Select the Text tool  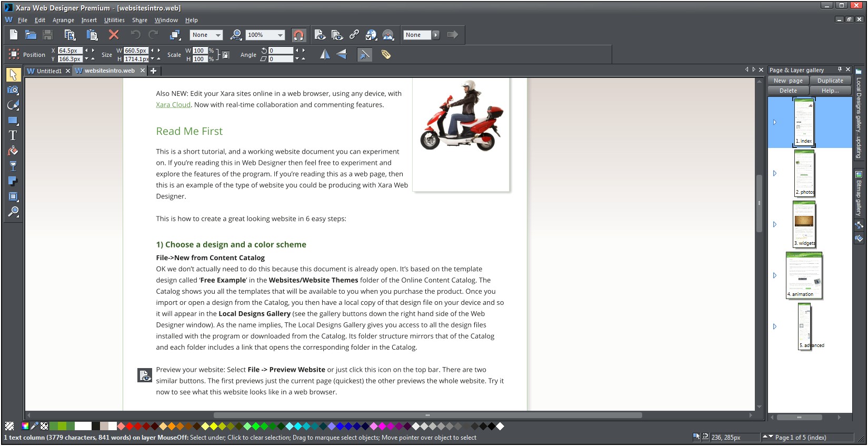click(x=13, y=135)
